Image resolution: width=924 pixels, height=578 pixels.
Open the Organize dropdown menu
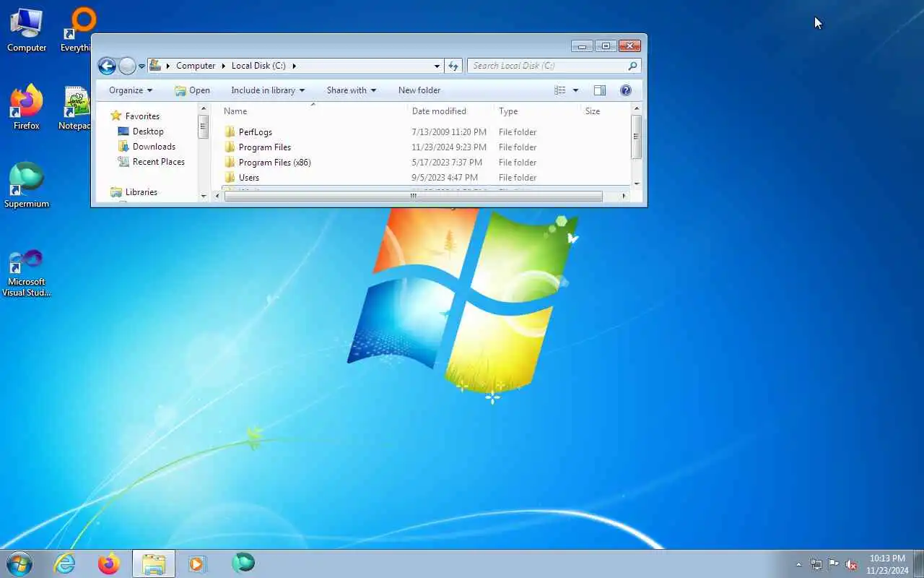coord(131,90)
